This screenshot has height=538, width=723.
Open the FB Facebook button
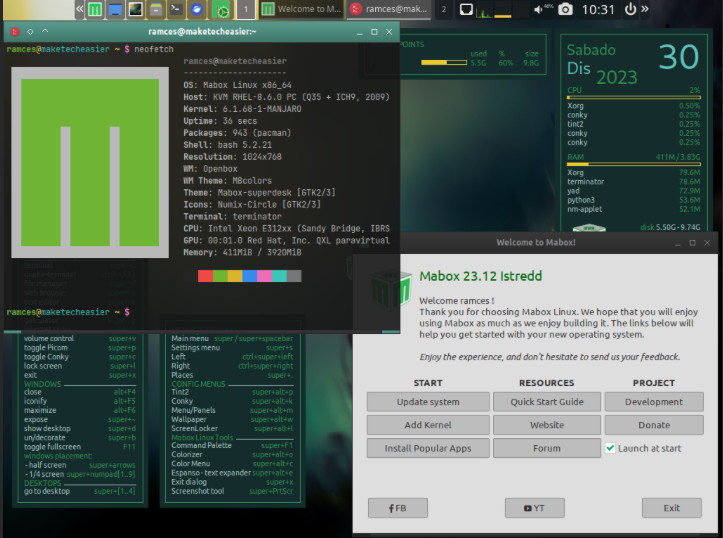pos(397,508)
